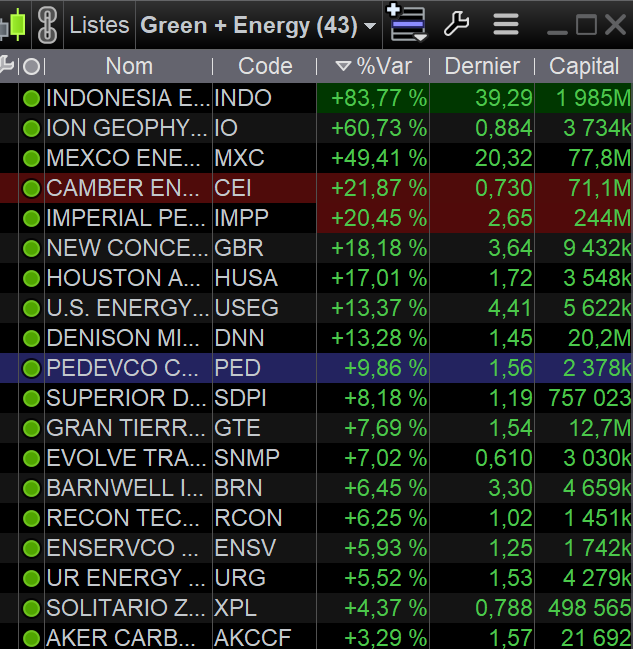
Task: Click green status dot of PEDEVCO C...
Action: pos(31,368)
